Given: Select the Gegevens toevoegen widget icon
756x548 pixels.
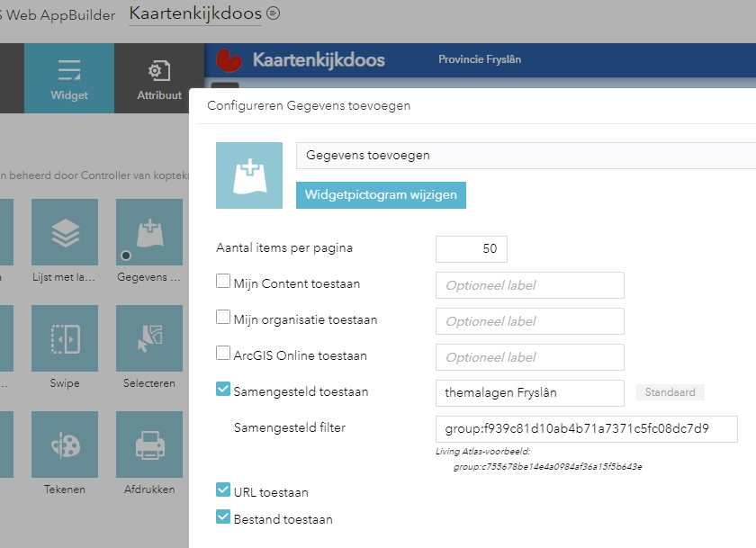Looking at the screenshot, I should [x=148, y=232].
